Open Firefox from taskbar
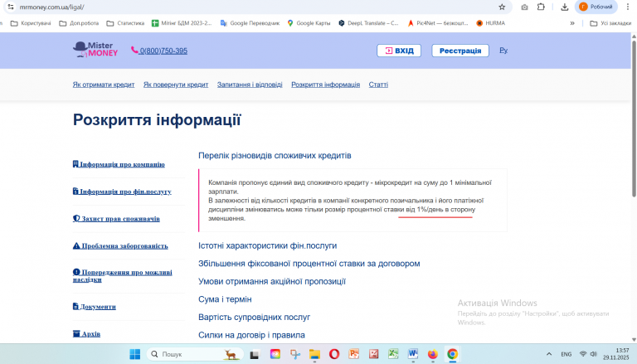This screenshot has width=637, height=364. (433, 354)
